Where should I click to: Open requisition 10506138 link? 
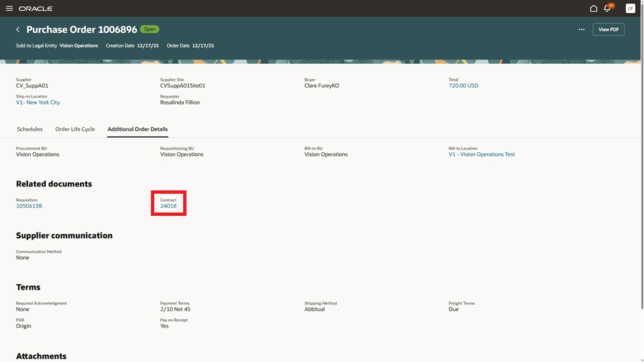(29, 206)
